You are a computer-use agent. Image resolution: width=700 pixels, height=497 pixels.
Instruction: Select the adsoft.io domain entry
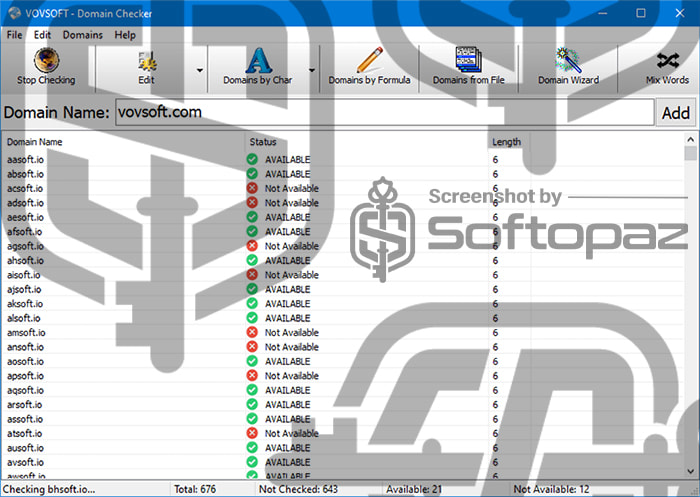coord(25,203)
